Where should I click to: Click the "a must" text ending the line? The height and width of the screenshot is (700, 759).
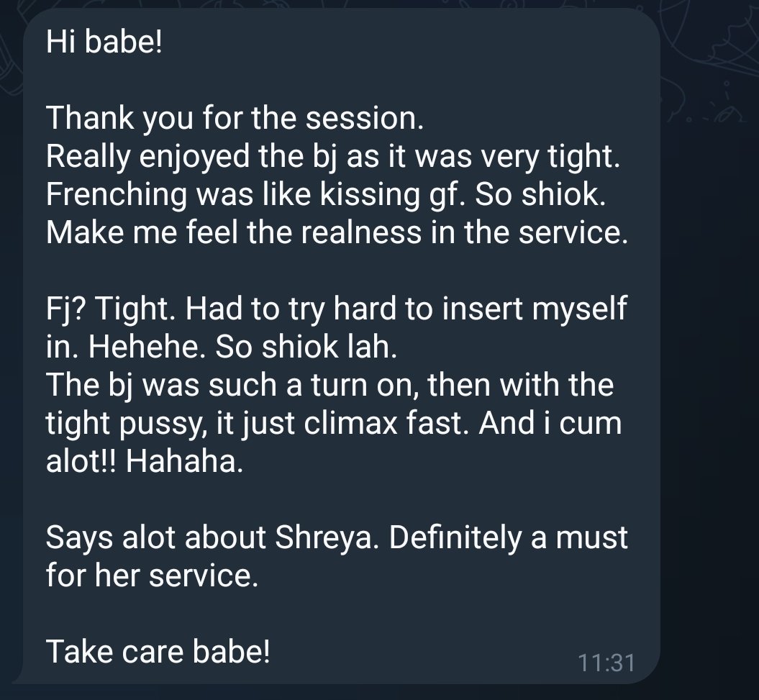pyautogui.click(x=579, y=538)
